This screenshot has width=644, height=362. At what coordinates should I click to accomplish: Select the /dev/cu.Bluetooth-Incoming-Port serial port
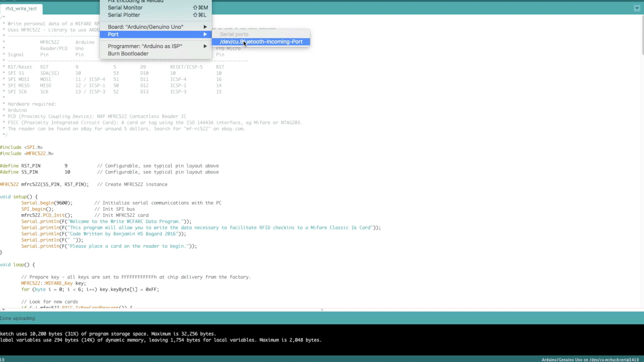tap(261, 42)
